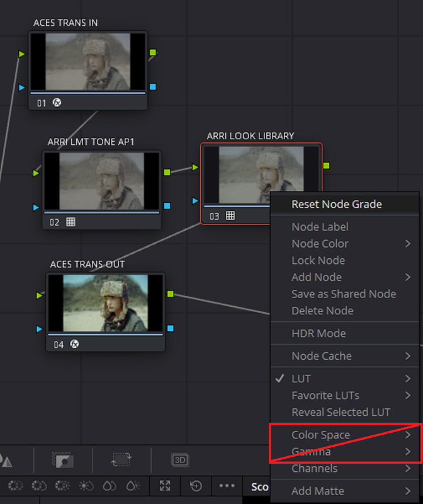
Task: Expand the Add Matte submenu arrow
Action: [408, 491]
